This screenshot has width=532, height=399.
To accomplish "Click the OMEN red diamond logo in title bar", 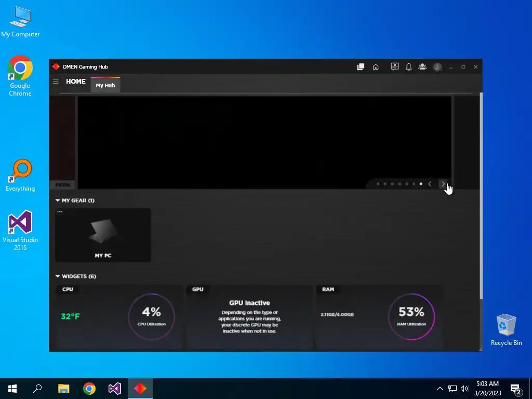I will coord(56,66).
